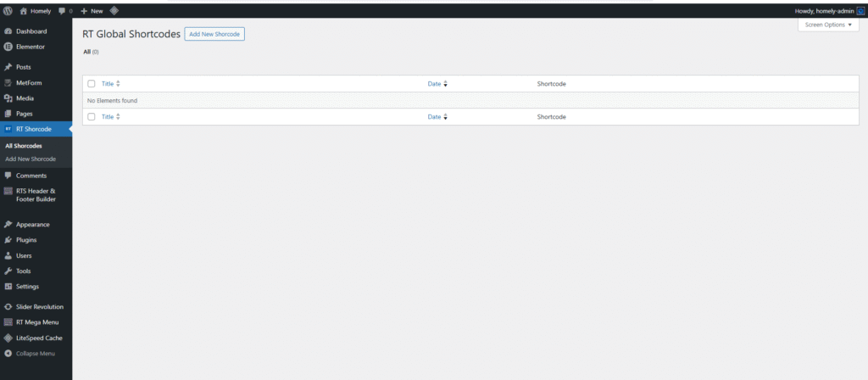The width and height of the screenshot is (868, 380).
Task: Click the WordPress logo icon
Action: (8, 10)
